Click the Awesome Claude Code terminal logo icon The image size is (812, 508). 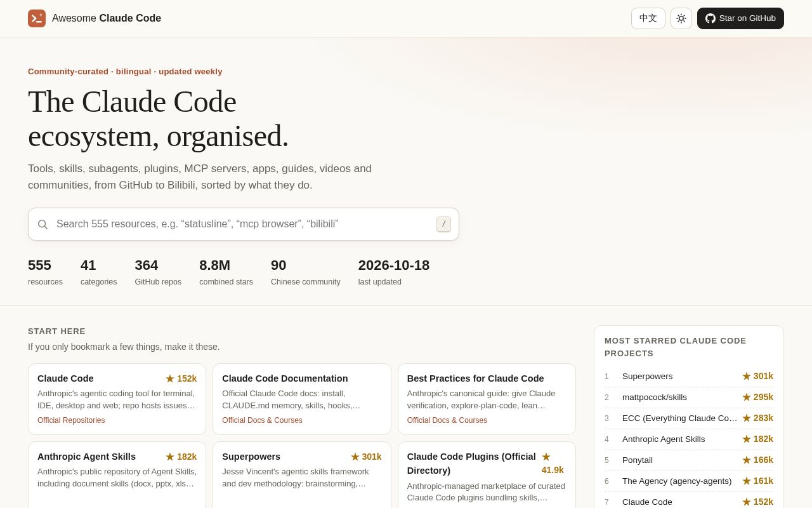(37, 18)
